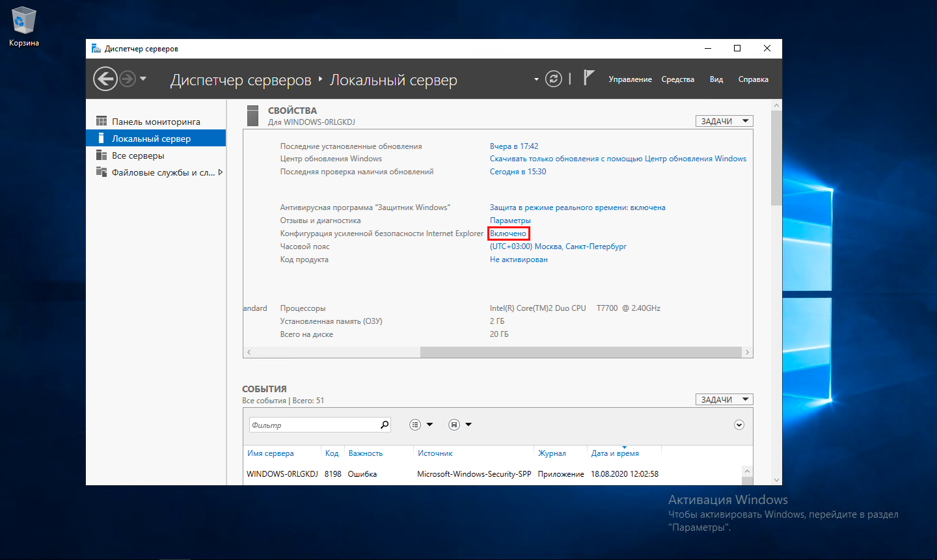
Task: Sort events by Код column
Action: point(333,453)
